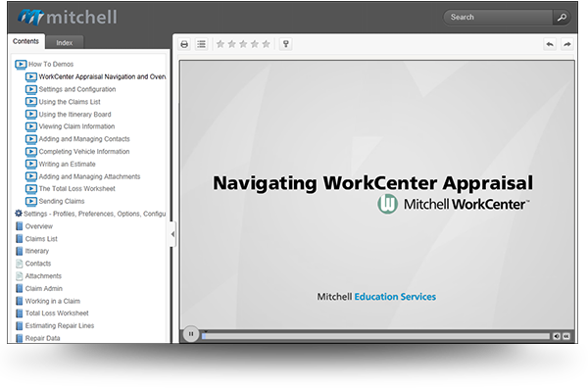Rate the topic three stars
The width and height of the screenshot is (588, 388).
click(x=243, y=44)
